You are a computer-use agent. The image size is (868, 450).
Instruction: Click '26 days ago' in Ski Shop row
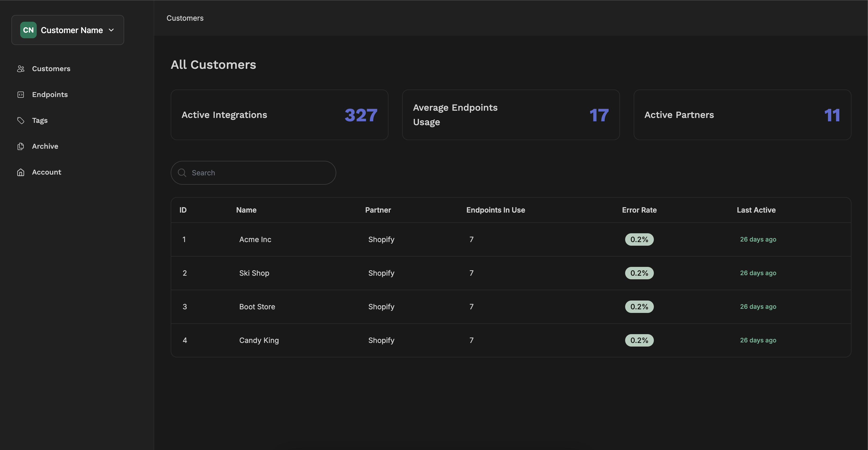click(x=758, y=273)
